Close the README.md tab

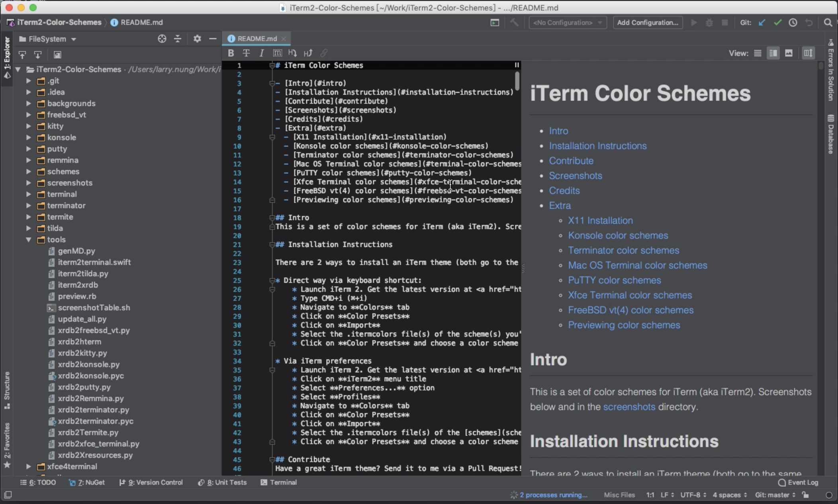(284, 39)
